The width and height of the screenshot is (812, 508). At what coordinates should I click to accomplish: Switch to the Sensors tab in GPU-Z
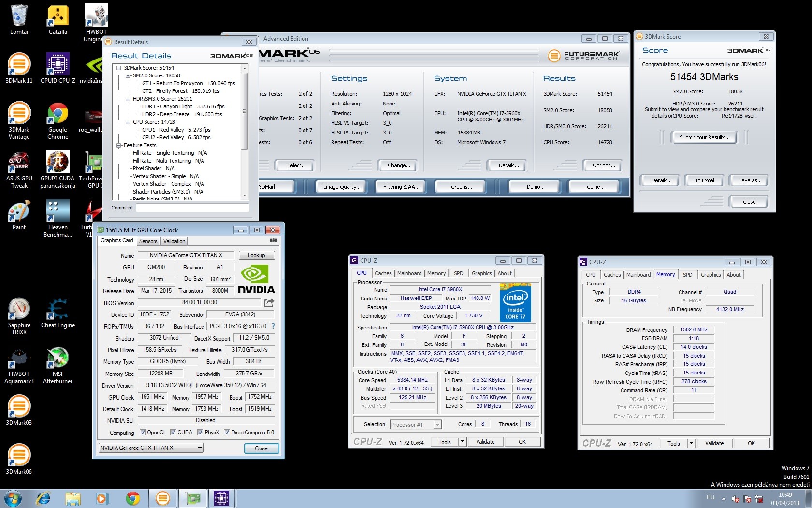click(x=148, y=241)
